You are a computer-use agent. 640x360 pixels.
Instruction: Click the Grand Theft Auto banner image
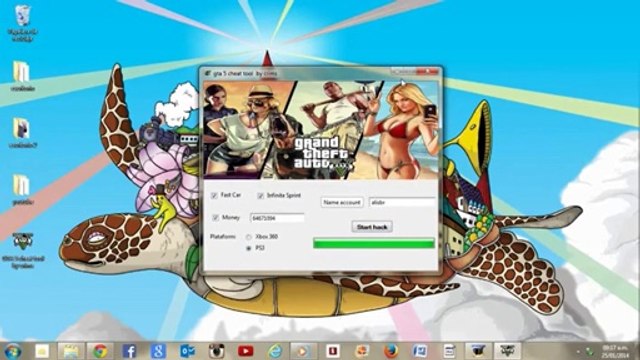coord(321,130)
